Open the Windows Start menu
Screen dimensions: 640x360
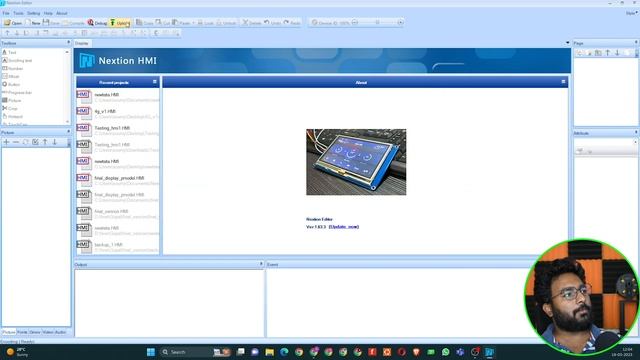151,352
